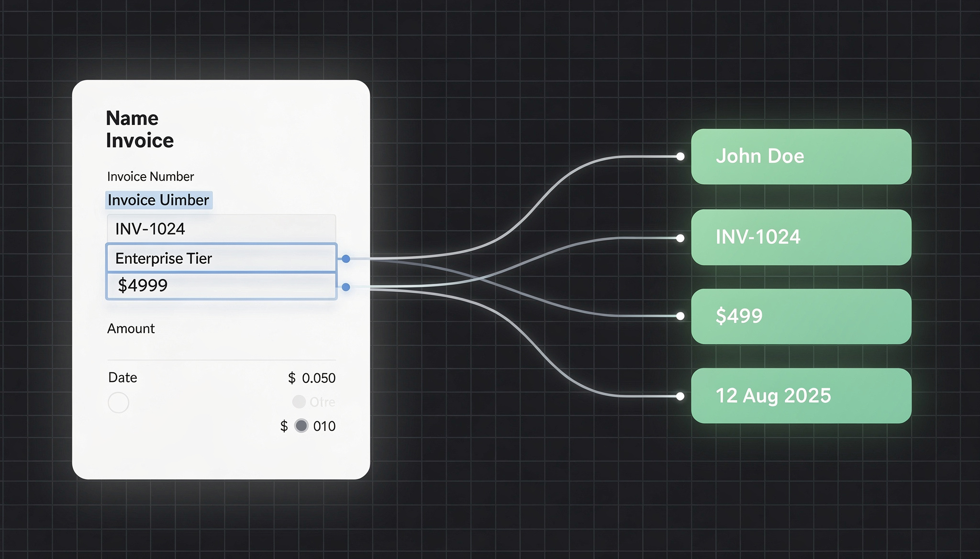Click the white endpoint dot at $499 node
This screenshot has height=559, width=980.
(x=680, y=316)
